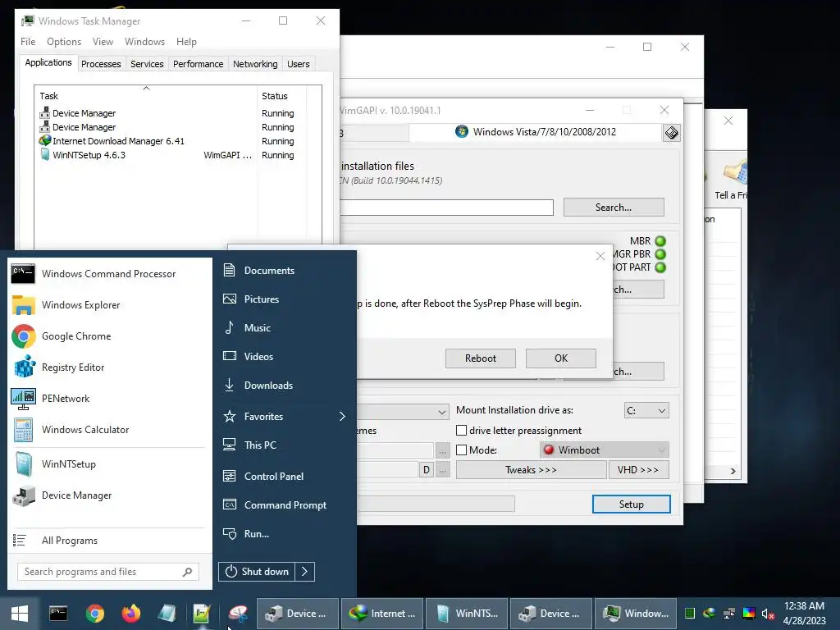Click the WinNTSetup drive icon next to Windows Vista/7/8/10 tab
The image size is (840, 630).
click(x=672, y=132)
